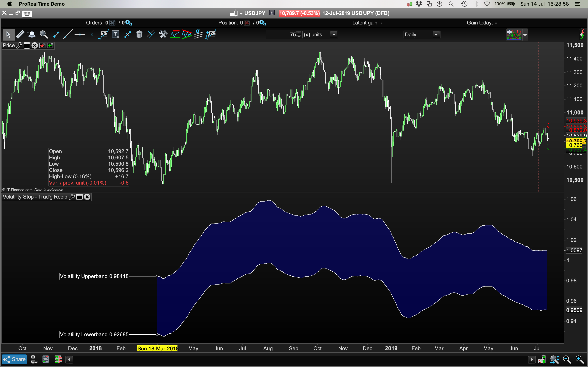Select the ruler measurement tool
Image resolution: width=588 pixels, height=367 pixels.
pos(20,34)
